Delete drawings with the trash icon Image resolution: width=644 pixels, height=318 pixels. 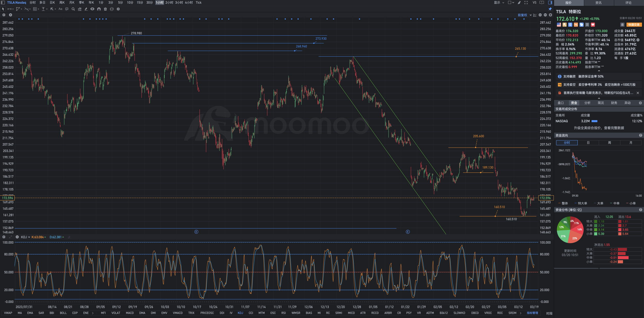coord(105,9)
